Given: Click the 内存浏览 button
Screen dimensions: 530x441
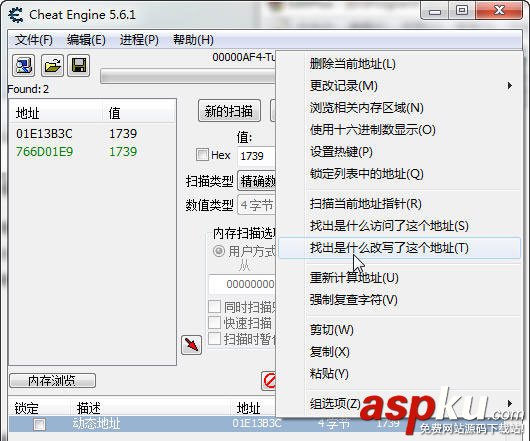Looking at the screenshot, I should pos(52,381).
